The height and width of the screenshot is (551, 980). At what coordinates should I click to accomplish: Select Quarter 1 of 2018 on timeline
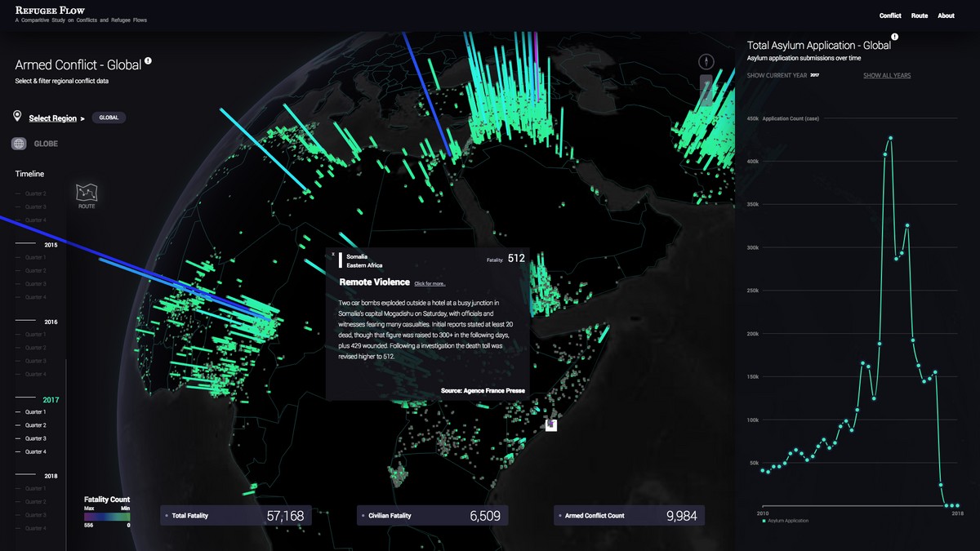click(35, 489)
